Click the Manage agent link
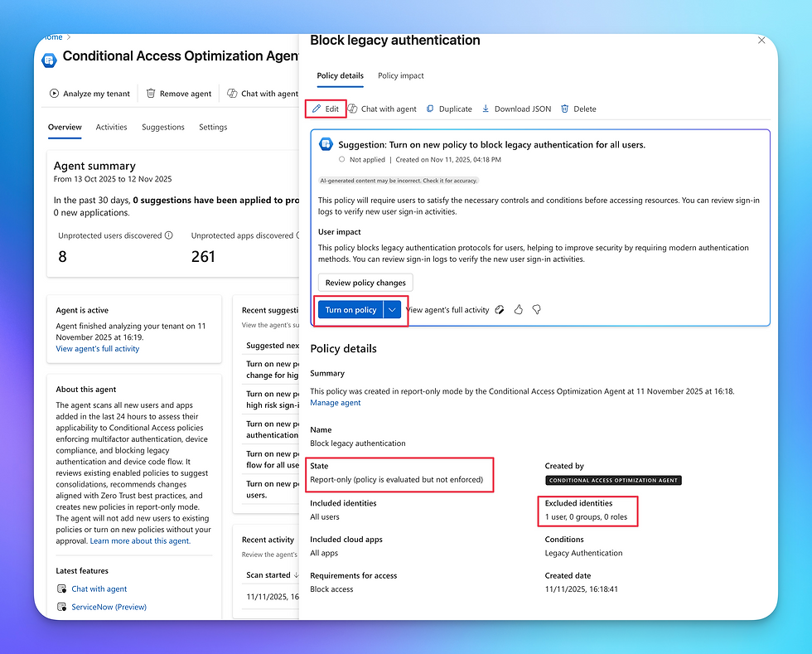The width and height of the screenshot is (812, 654). (x=335, y=403)
